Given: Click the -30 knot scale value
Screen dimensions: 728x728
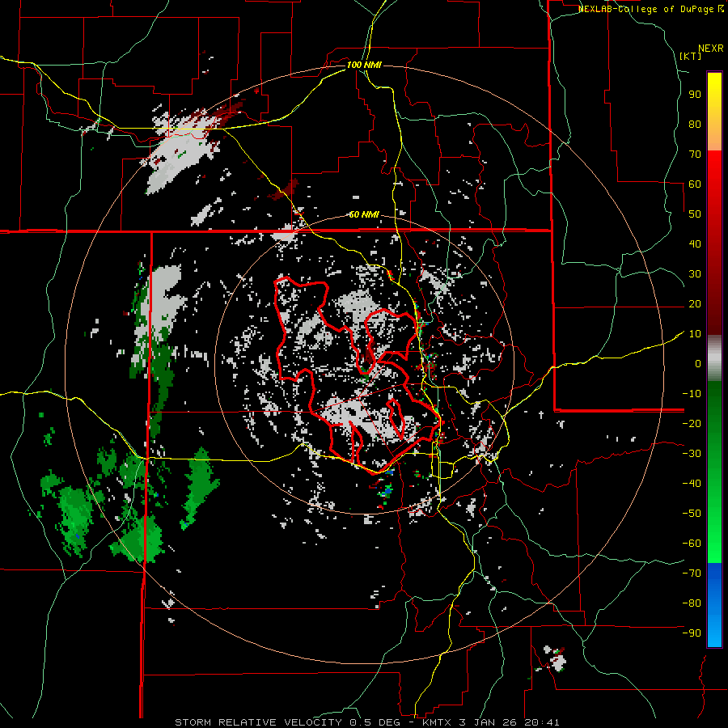Looking at the screenshot, I should tap(692, 454).
